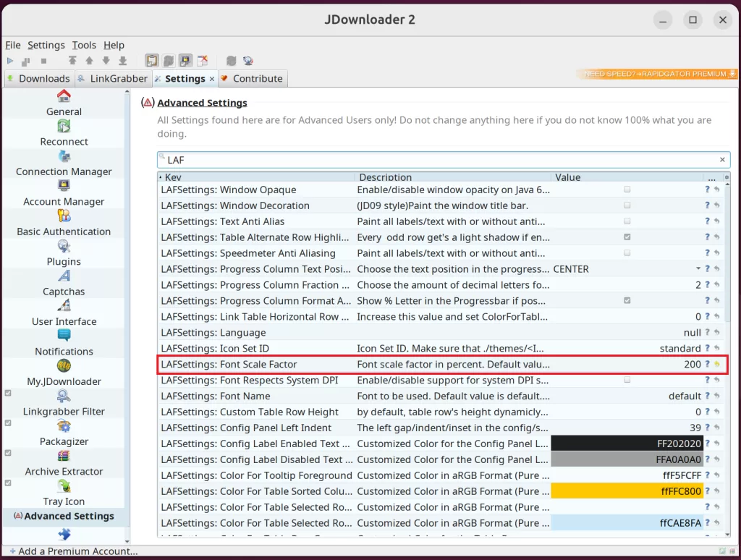Screen dimensions: 741x560
Task: Toggle the Table Alternate Row Highlight checkbox
Action: [x=627, y=237]
